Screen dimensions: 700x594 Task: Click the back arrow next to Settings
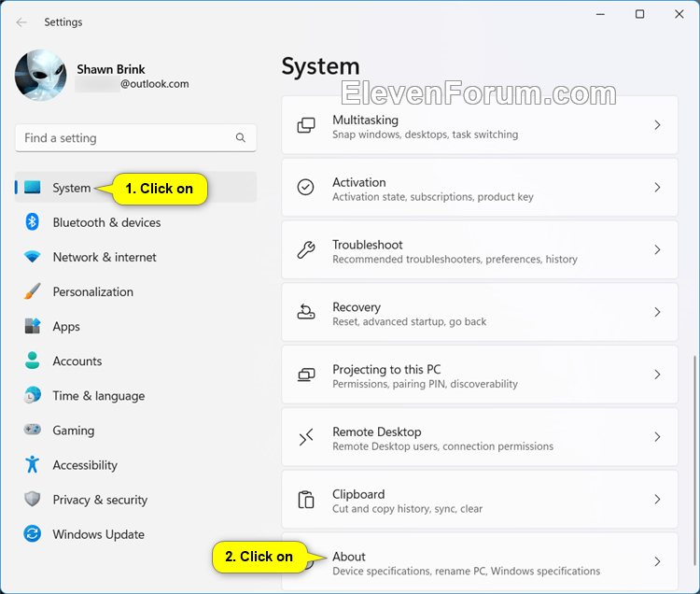click(x=21, y=22)
